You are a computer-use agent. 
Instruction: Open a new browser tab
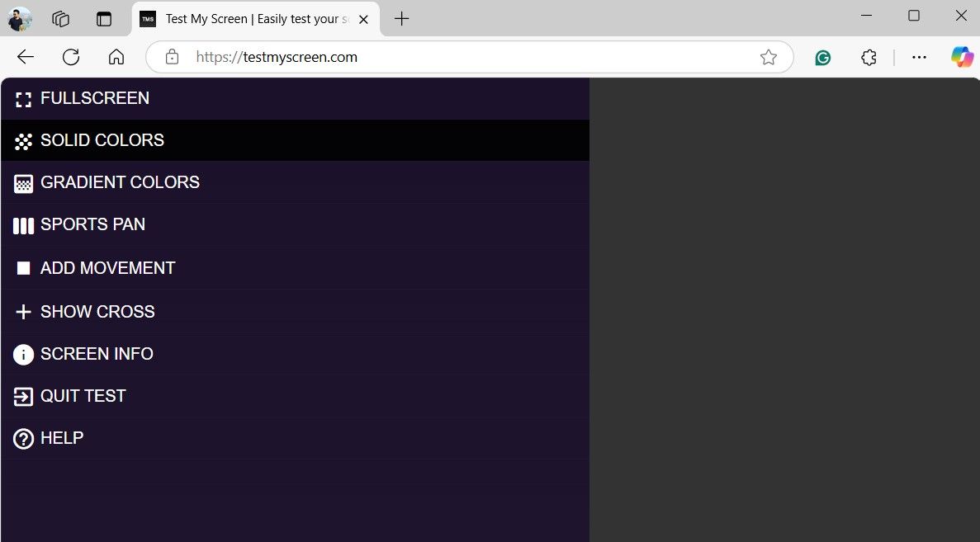402,19
